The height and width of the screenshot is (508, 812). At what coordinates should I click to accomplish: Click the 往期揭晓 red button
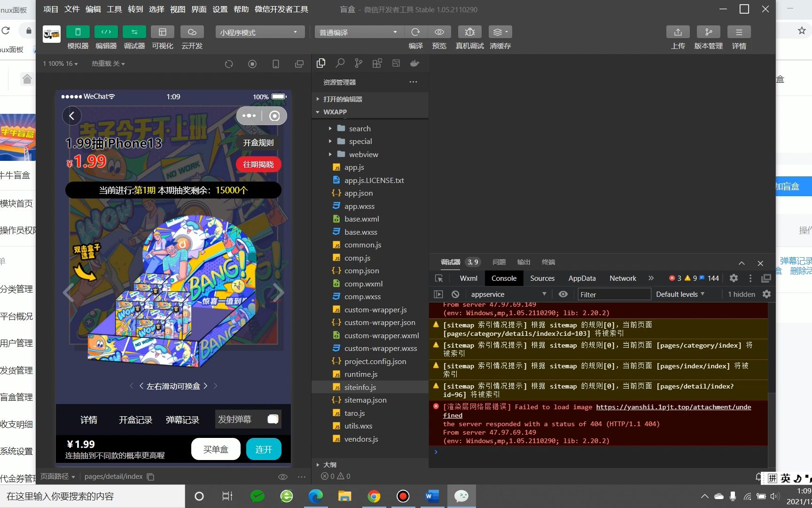pyautogui.click(x=258, y=164)
